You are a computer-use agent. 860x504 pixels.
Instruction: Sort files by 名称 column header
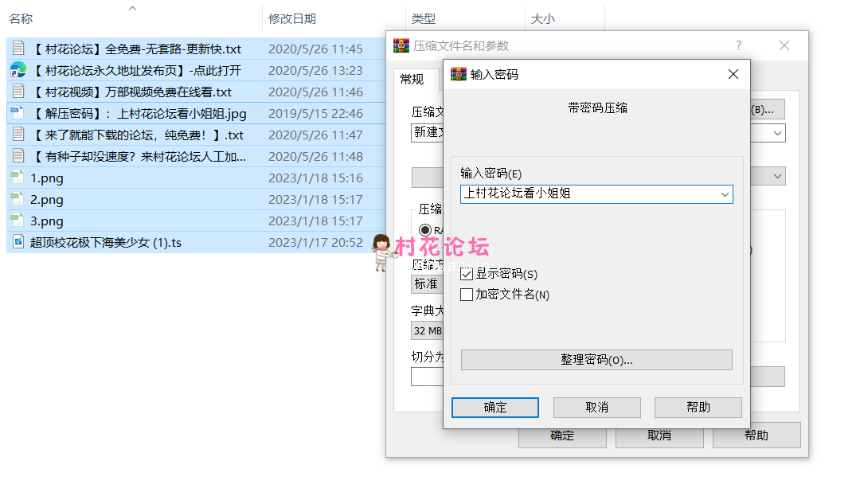21,18
